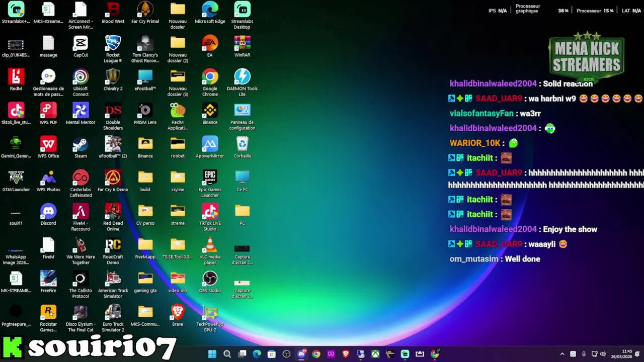Select the gaming gta folder

(145, 283)
